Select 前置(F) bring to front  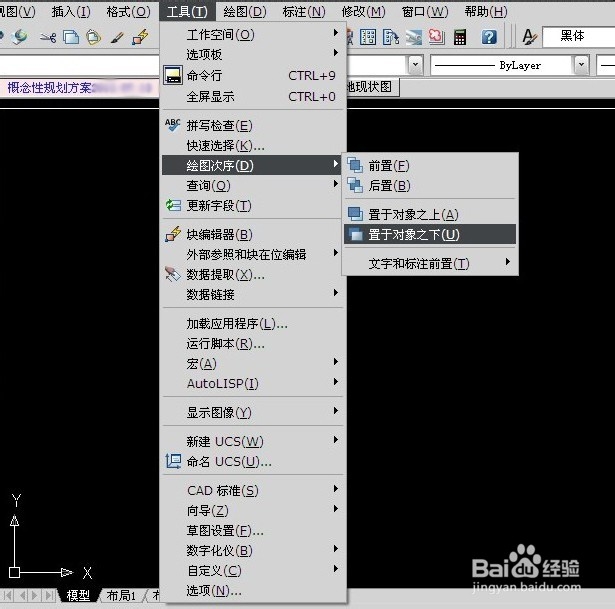[430, 165]
